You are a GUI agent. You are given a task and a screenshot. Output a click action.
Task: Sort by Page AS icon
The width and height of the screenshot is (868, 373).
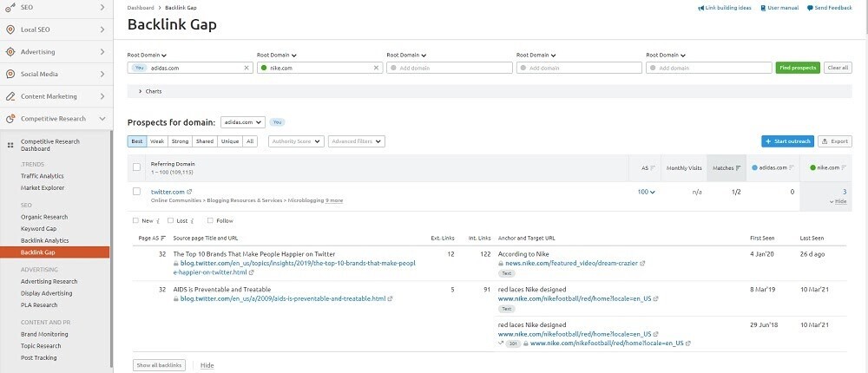pyautogui.click(x=163, y=238)
